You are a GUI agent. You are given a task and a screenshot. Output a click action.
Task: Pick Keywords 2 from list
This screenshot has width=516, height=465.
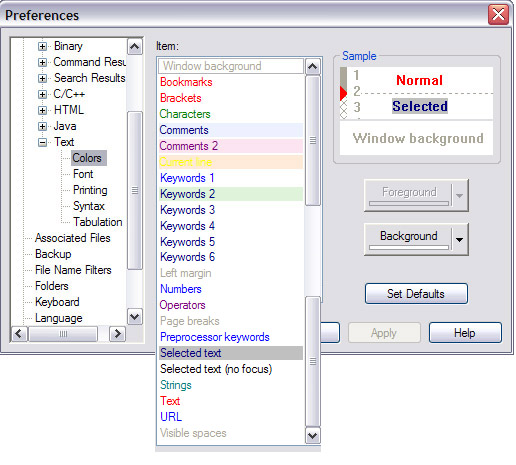tap(231, 194)
